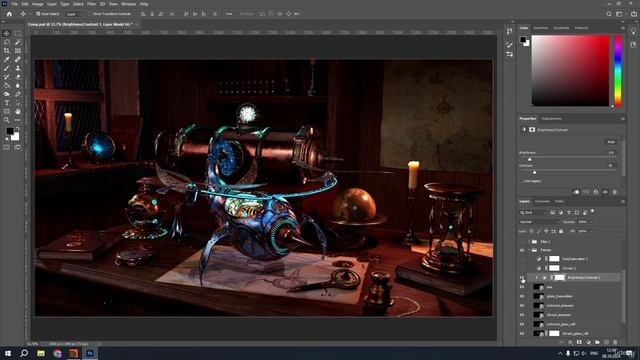Switch to the Channels tab
The image size is (640, 360).
(x=542, y=202)
